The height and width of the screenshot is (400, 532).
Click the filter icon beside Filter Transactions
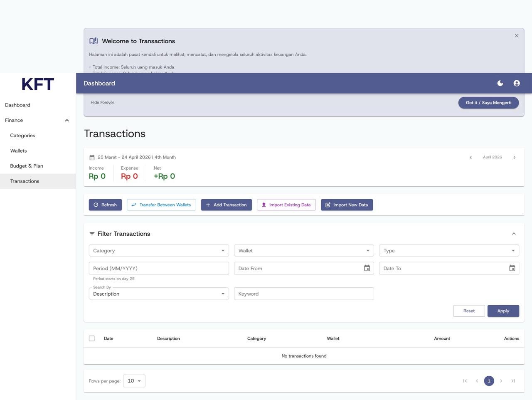point(91,233)
